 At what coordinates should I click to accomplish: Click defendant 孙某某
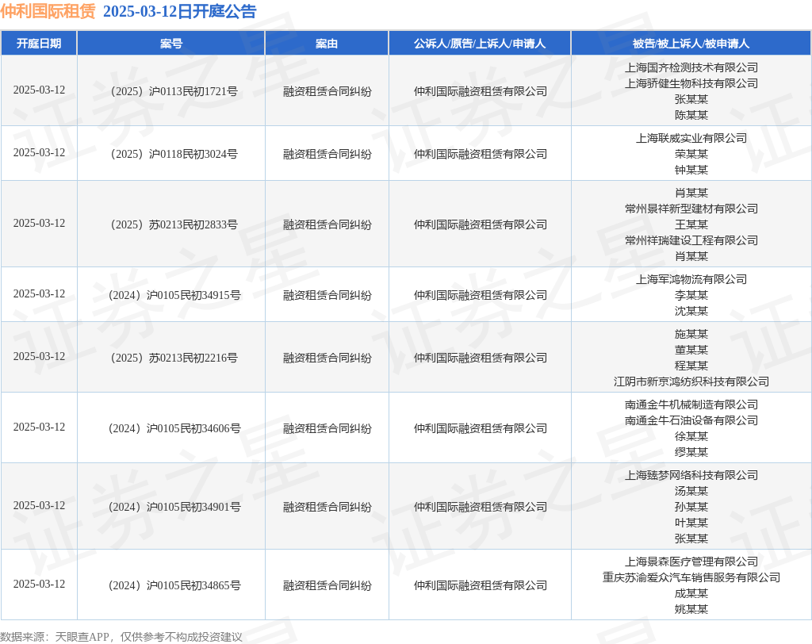point(691,507)
